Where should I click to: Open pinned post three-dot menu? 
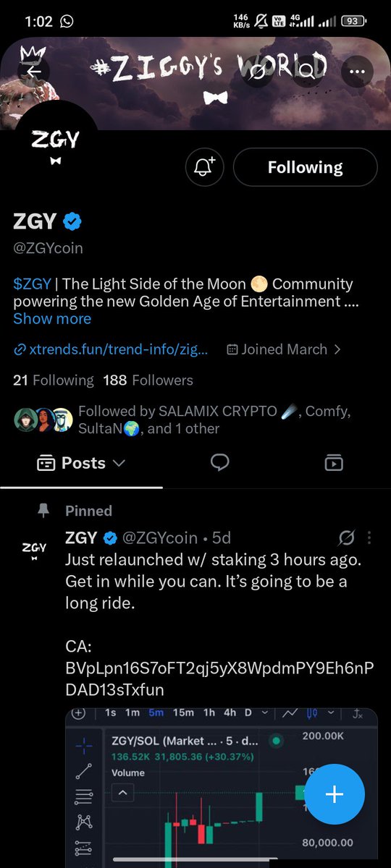coord(370,537)
